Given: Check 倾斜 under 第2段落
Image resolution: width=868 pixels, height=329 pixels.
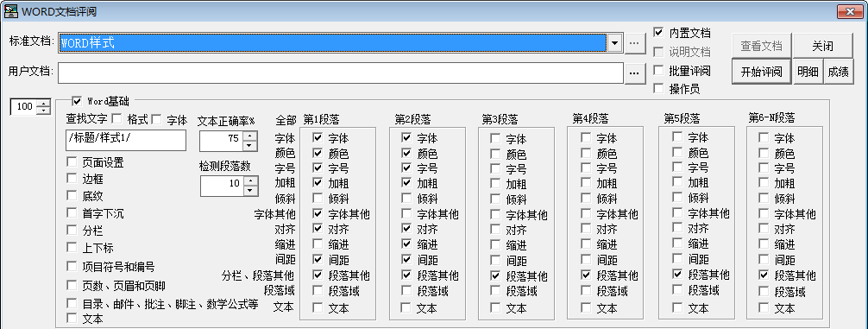Looking at the screenshot, I should [406, 198].
